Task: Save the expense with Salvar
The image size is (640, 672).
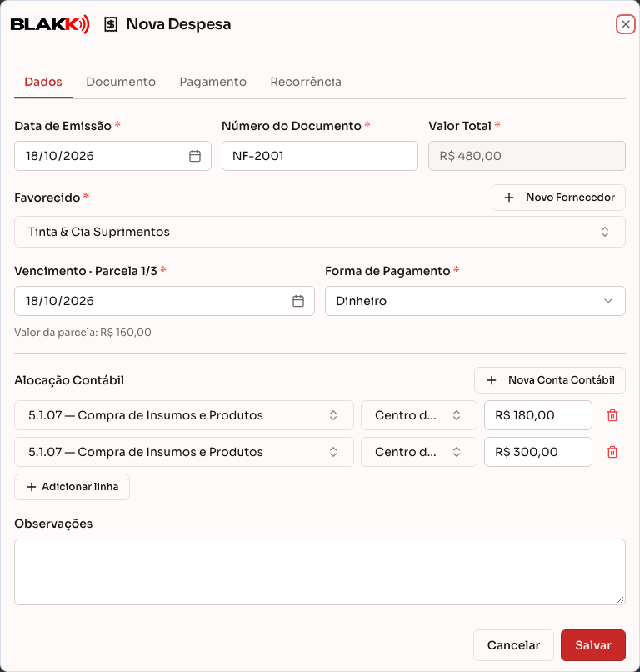Action: click(592, 645)
